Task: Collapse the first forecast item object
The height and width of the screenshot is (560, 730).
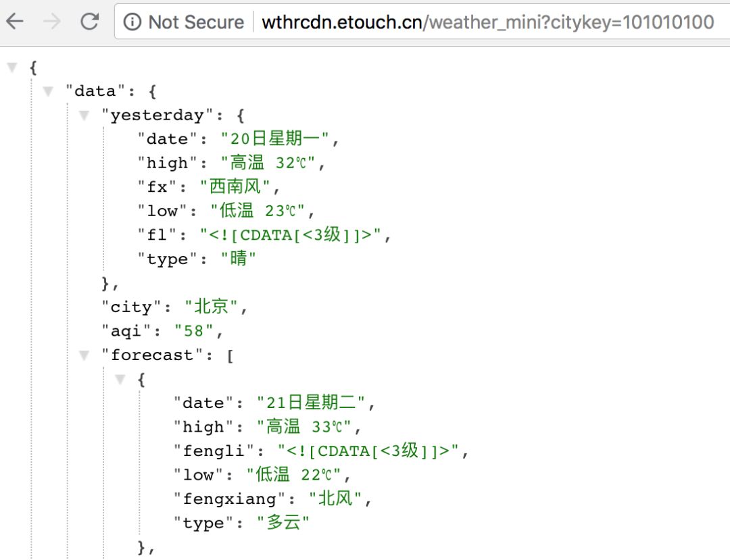Action: point(120,379)
